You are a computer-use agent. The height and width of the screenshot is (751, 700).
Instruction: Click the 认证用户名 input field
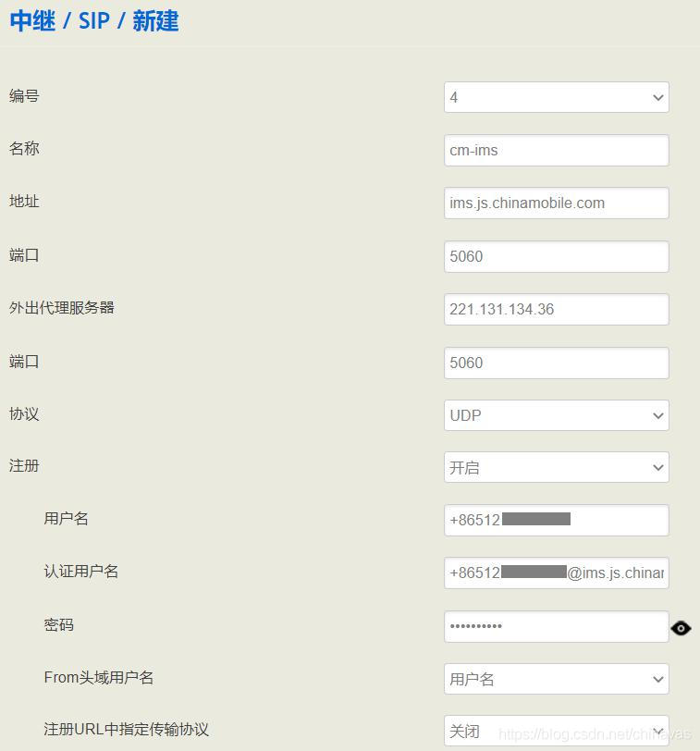pos(556,572)
